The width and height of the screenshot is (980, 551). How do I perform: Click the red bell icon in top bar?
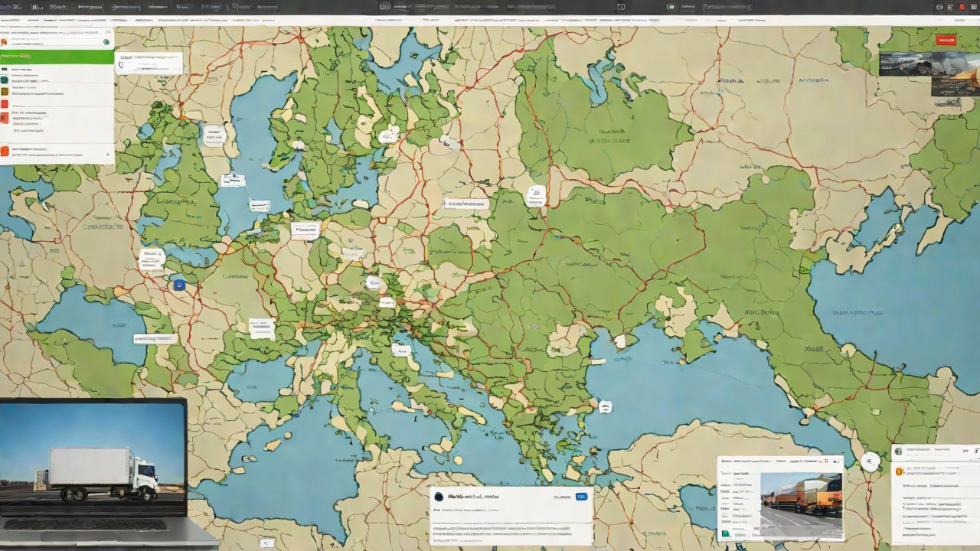coord(962,7)
